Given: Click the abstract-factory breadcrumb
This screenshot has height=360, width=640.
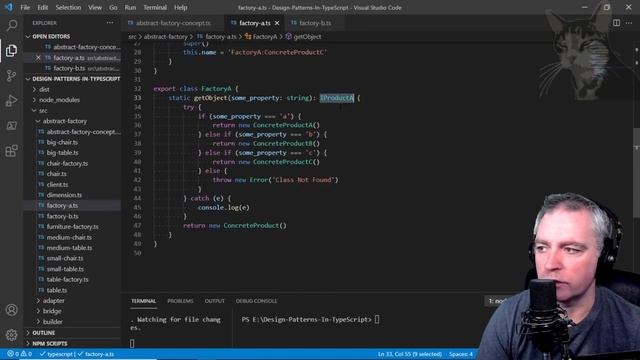Looking at the screenshot, I should [165, 37].
